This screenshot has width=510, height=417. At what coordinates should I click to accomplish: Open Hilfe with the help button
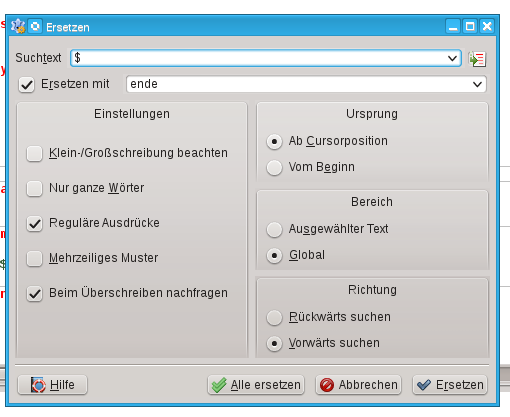(x=52, y=385)
